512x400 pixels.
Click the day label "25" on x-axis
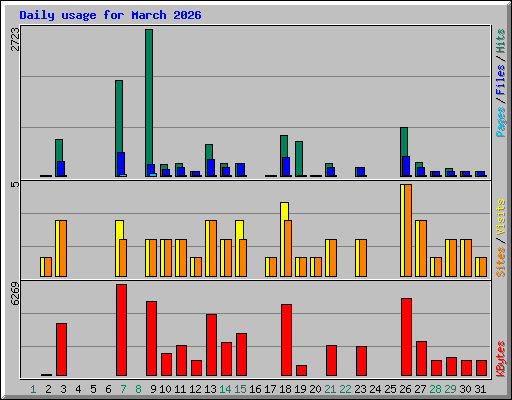[x=390, y=389]
